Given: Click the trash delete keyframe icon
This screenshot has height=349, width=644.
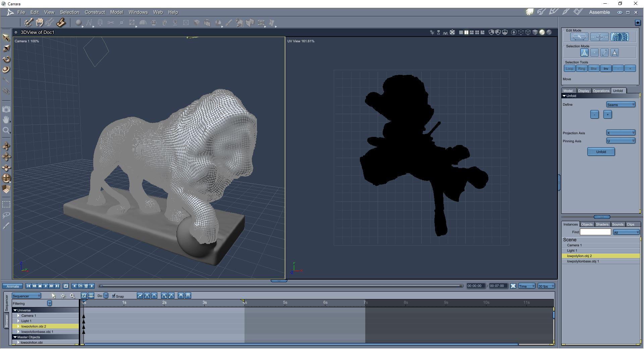Looking at the screenshot, I should [86, 286].
